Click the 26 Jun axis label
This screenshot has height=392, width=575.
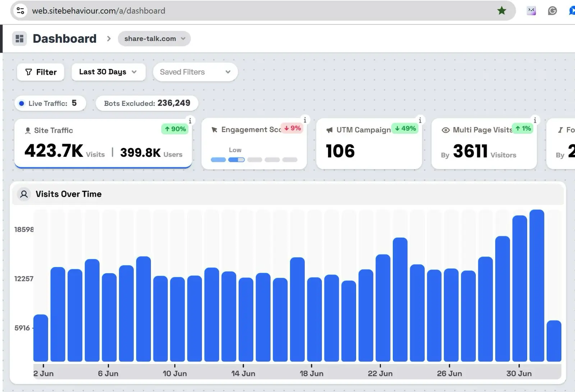pos(449,373)
